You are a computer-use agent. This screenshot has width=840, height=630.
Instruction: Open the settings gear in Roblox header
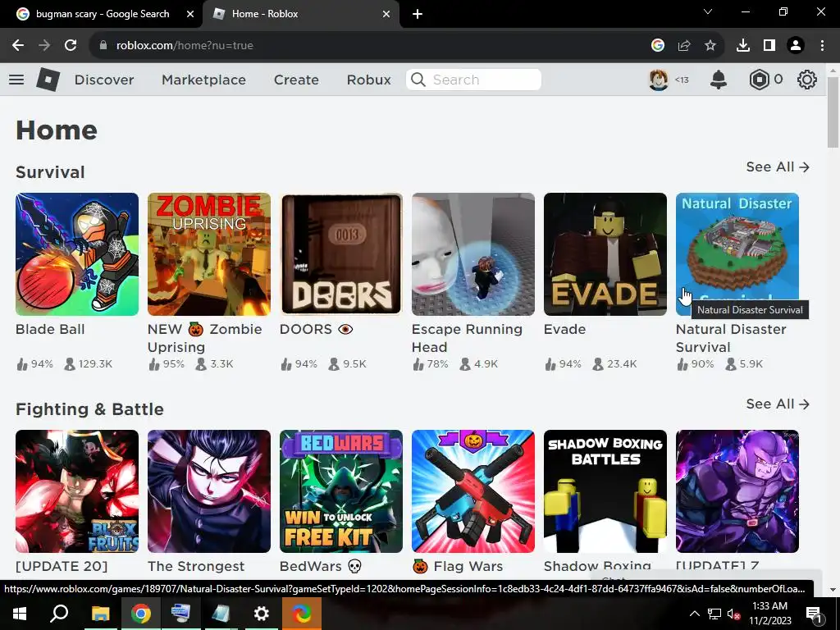tap(807, 80)
